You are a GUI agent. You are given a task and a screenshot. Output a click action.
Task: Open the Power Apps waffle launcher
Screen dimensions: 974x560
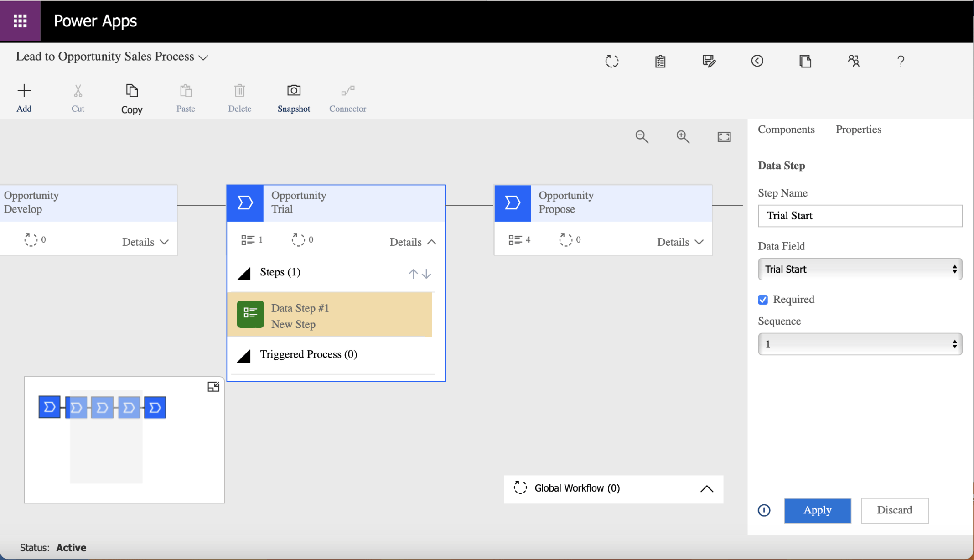point(20,21)
